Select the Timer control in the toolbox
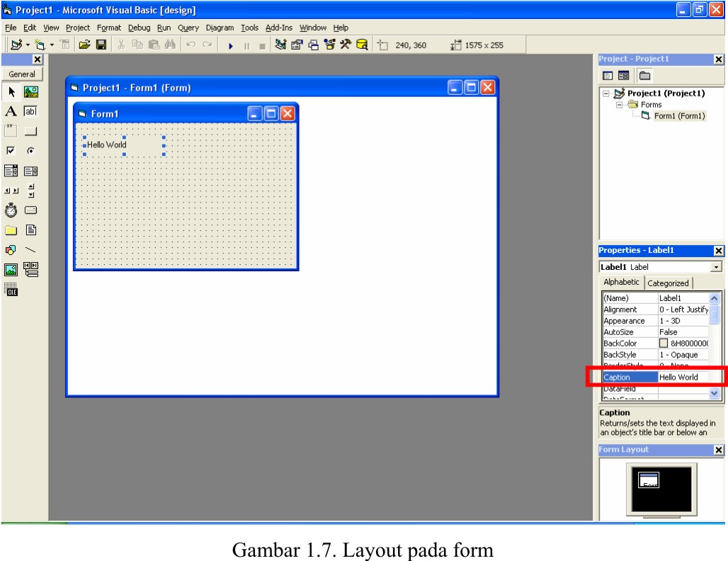The image size is (728, 561). [11, 210]
